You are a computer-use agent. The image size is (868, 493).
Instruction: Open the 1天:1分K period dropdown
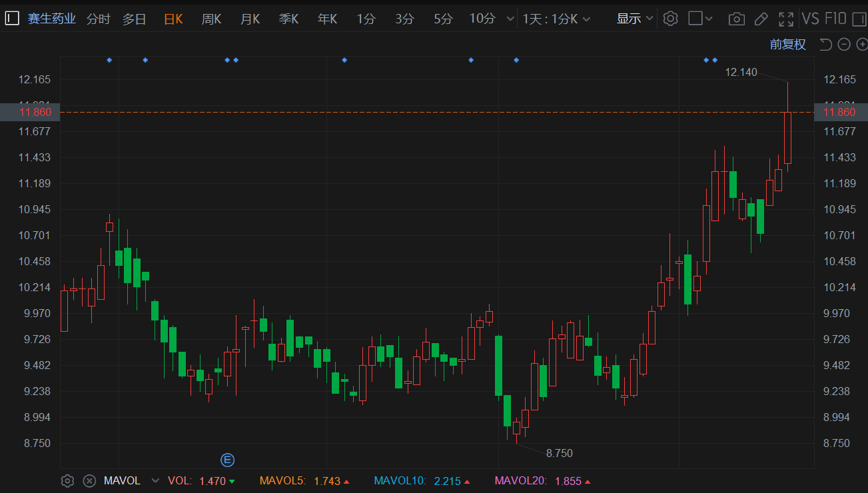pos(556,19)
